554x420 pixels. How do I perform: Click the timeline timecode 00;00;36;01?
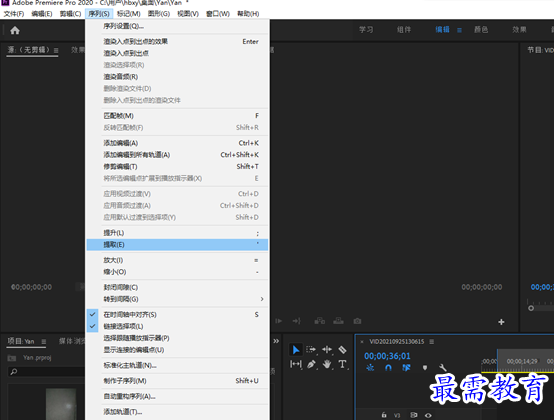[387, 356]
